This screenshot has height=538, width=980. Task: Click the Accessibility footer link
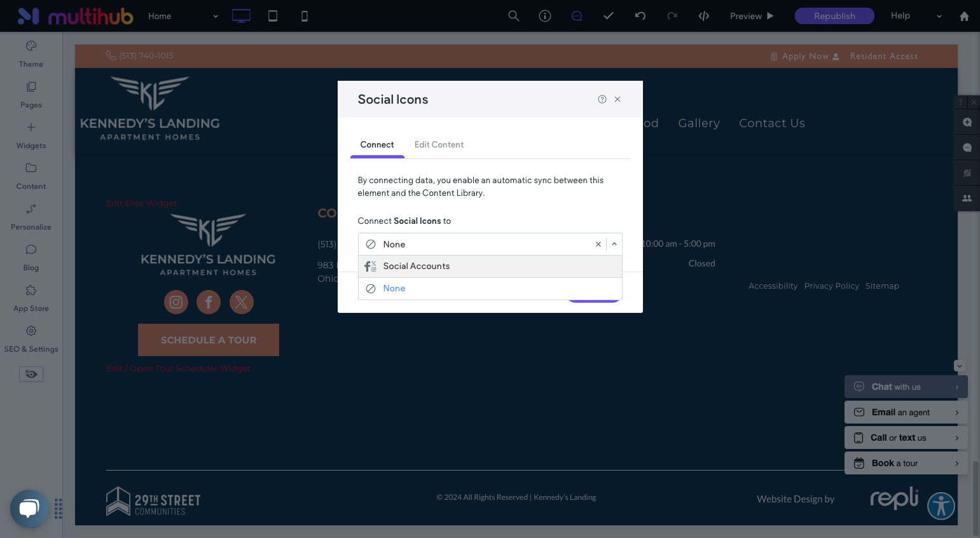pyautogui.click(x=773, y=286)
